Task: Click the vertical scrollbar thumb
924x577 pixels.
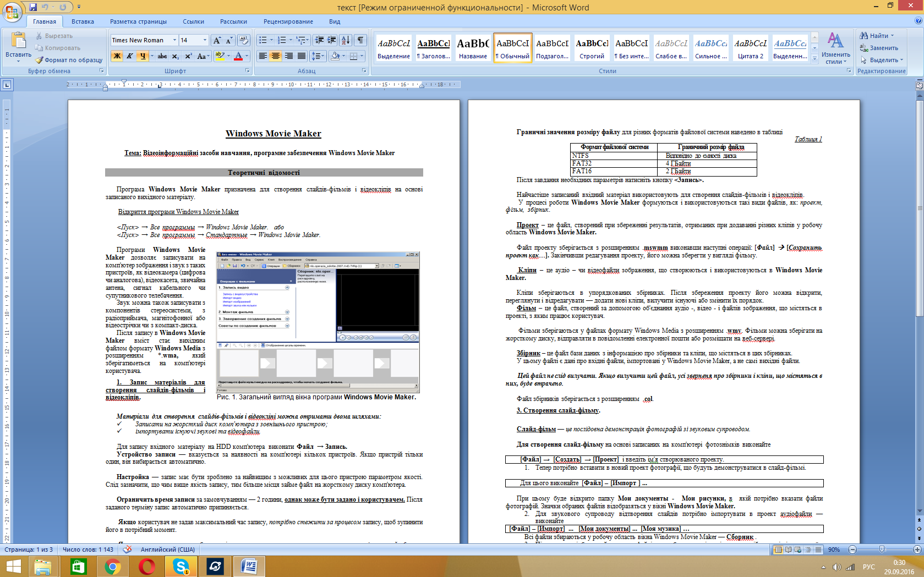Action: coord(919,209)
